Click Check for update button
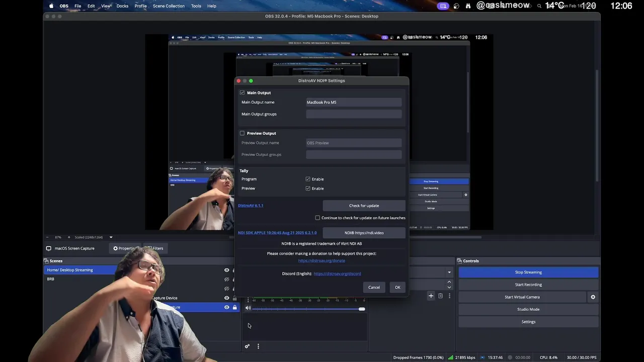 pyautogui.click(x=364, y=206)
